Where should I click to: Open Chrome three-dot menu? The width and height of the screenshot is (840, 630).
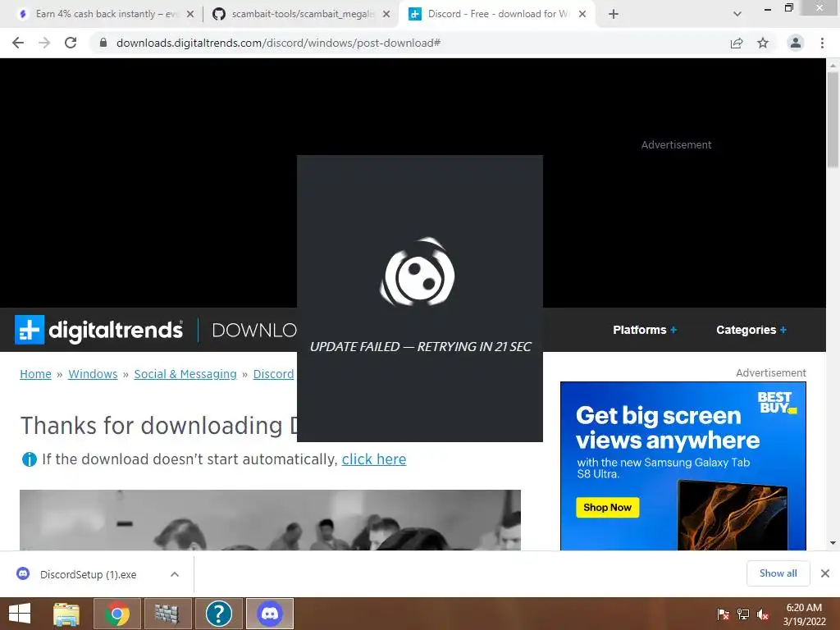[822, 43]
